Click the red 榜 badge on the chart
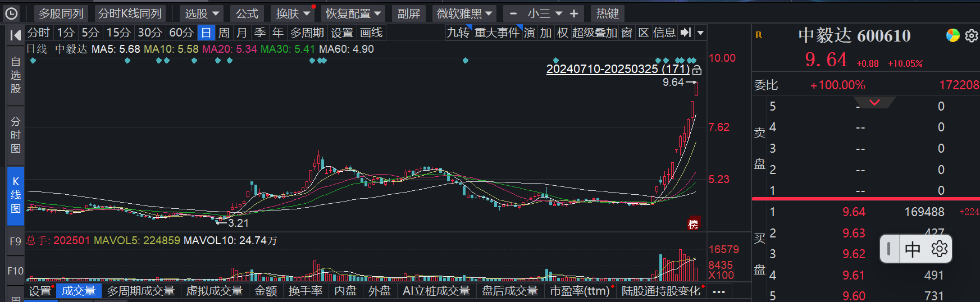Screen dimensions: 980x302 [x=694, y=224]
